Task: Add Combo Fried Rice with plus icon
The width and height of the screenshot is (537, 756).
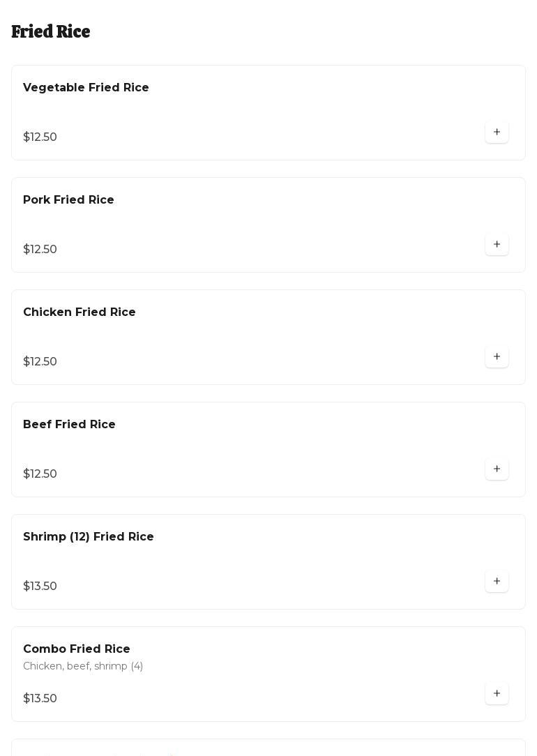Action: [x=497, y=694]
